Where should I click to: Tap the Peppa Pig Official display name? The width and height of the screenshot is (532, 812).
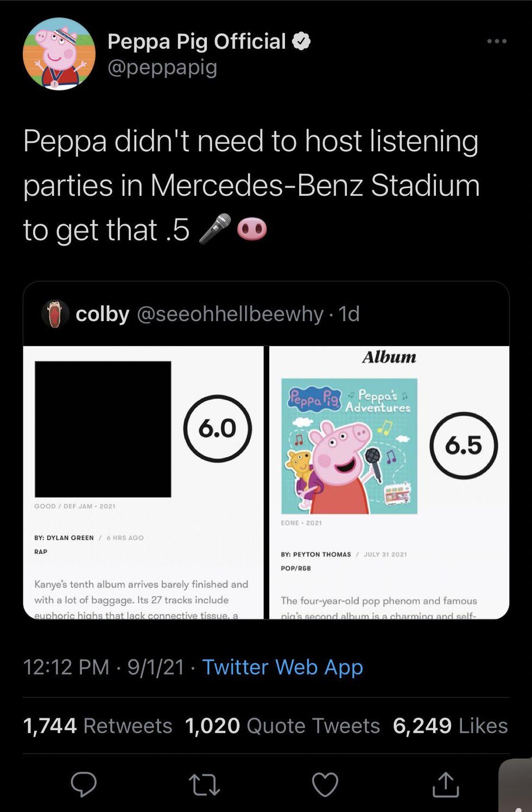tap(197, 41)
